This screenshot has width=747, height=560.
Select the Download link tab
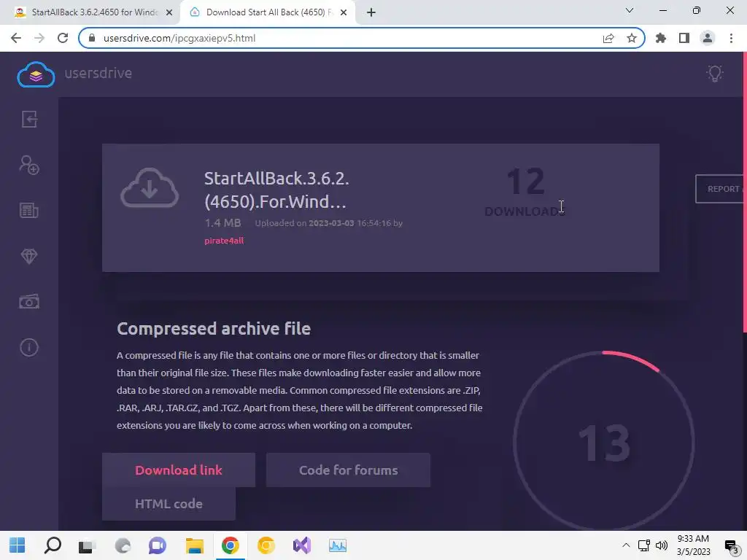coord(179,470)
